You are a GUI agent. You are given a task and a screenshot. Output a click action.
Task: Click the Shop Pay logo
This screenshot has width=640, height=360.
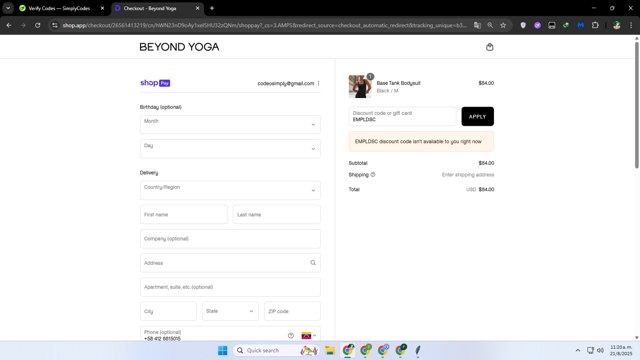(155, 83)
